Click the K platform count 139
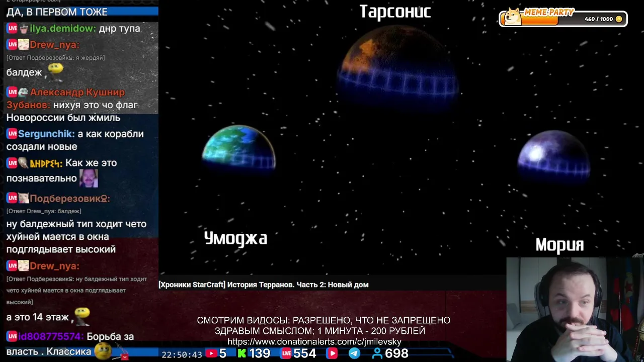Screen dimensions: 644x362 (260, 353)
